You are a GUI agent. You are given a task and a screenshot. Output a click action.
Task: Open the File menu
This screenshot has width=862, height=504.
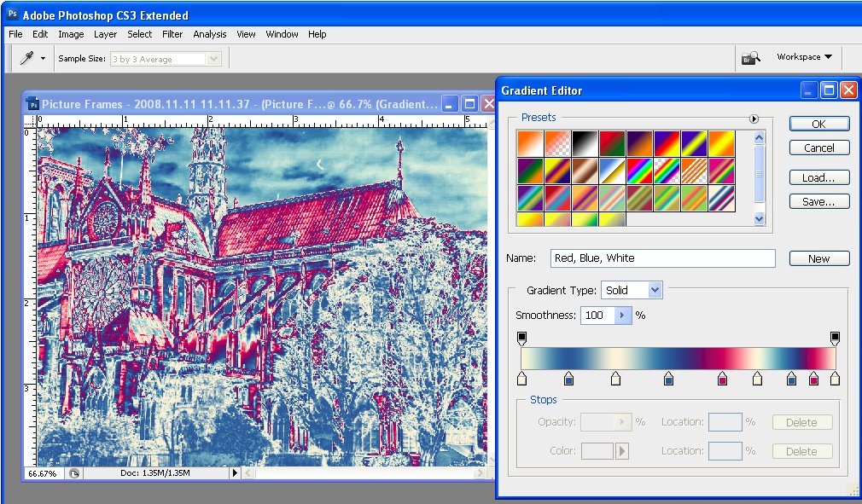tap(15, 34)
